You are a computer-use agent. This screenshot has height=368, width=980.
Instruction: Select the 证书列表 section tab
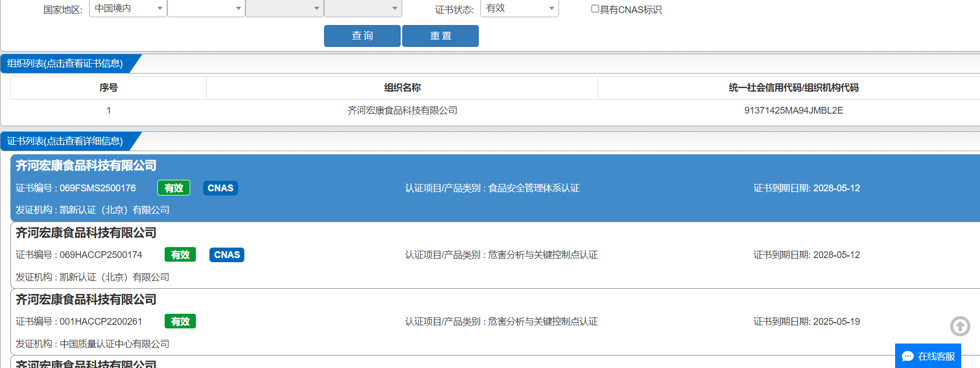coord(65,141)
